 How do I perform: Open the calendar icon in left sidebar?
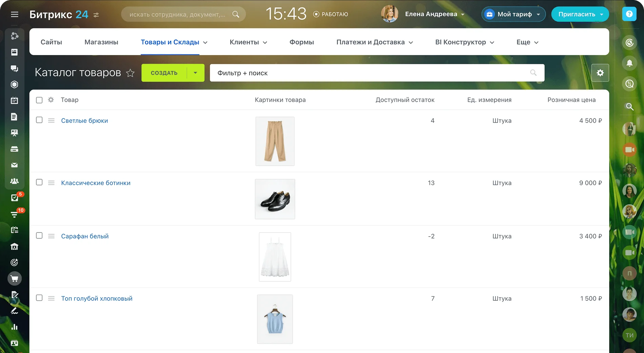point(14,100)
